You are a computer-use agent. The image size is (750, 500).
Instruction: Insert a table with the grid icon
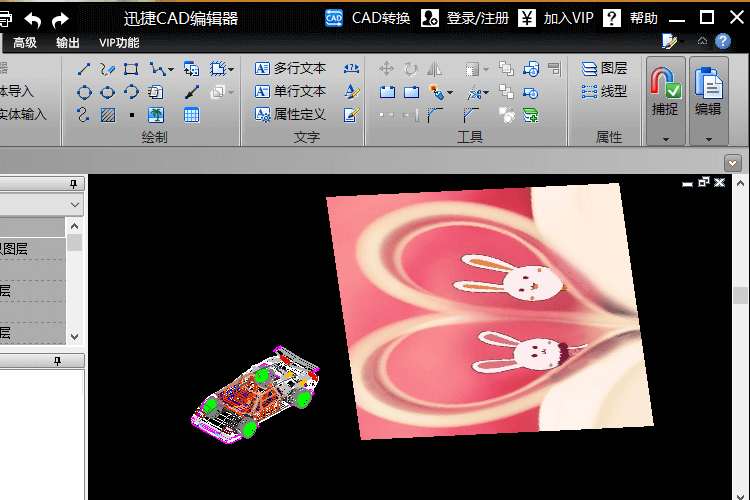[x=192, y=115]
